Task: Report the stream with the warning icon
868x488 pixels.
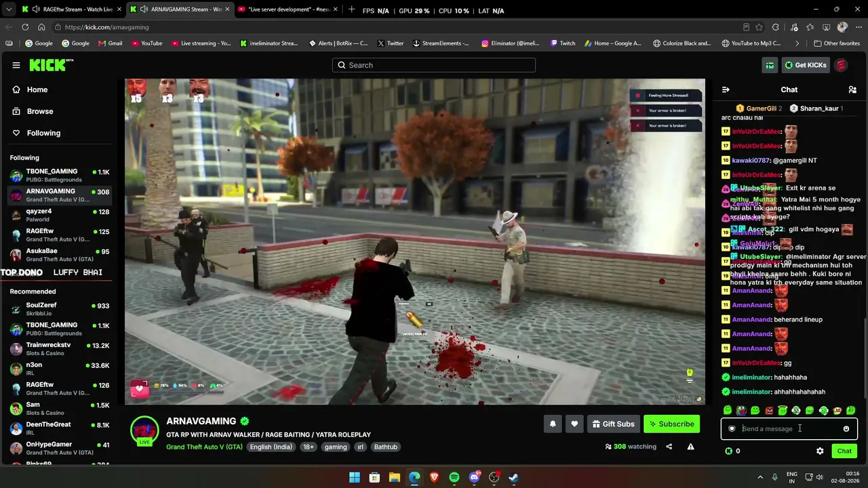Action: coord(690,447)
